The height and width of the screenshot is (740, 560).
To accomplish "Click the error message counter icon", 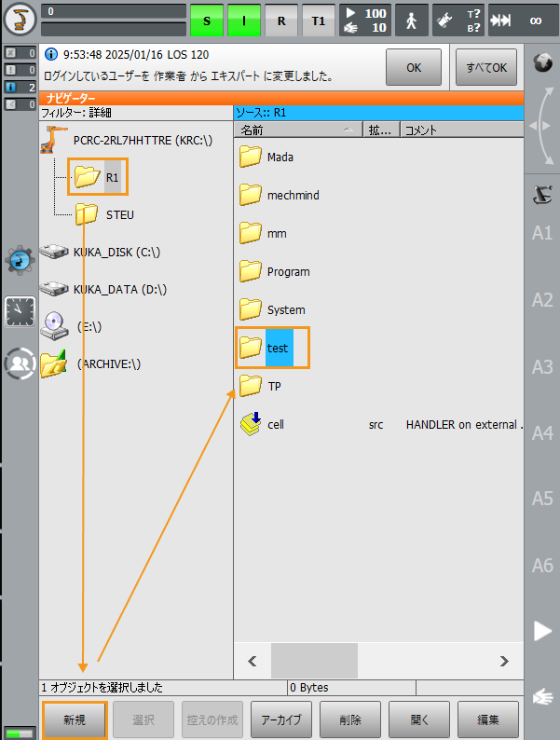I will click(20, 53).
